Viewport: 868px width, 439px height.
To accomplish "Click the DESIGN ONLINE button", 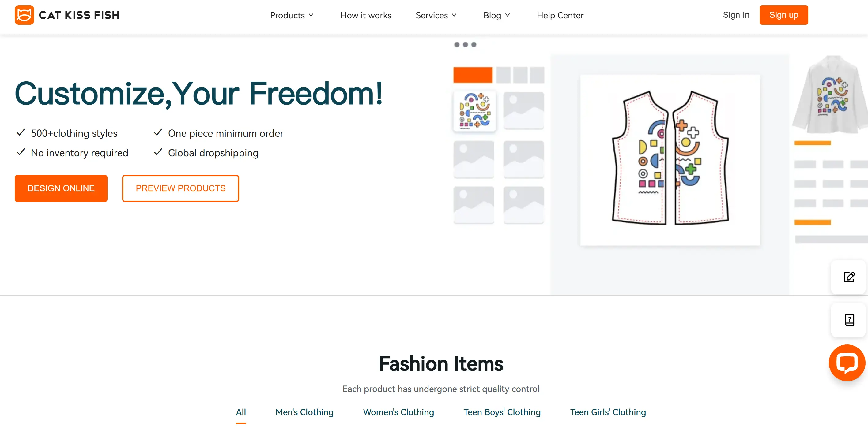I will [x=61, y=188].
